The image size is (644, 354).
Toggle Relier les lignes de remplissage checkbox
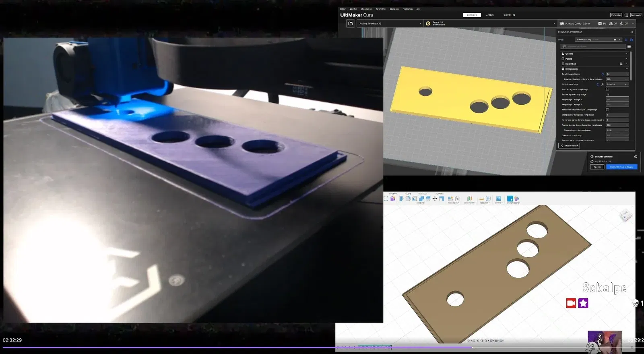pos(607,89)
